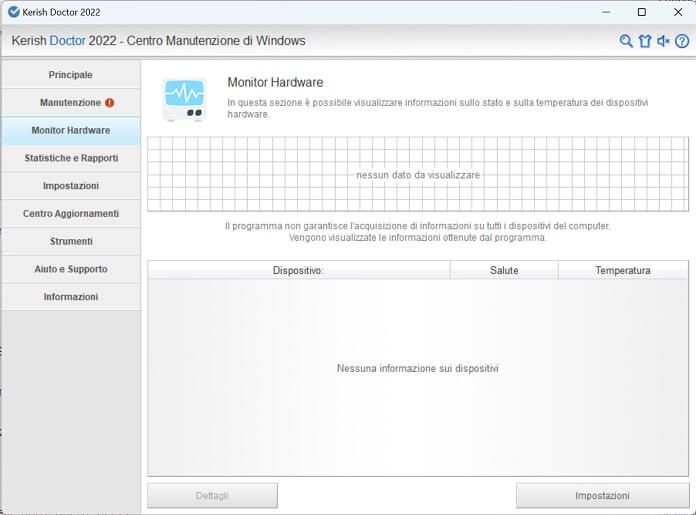
Task: Open Impostazioni in the sidebar
Action: tap(71, 186)
